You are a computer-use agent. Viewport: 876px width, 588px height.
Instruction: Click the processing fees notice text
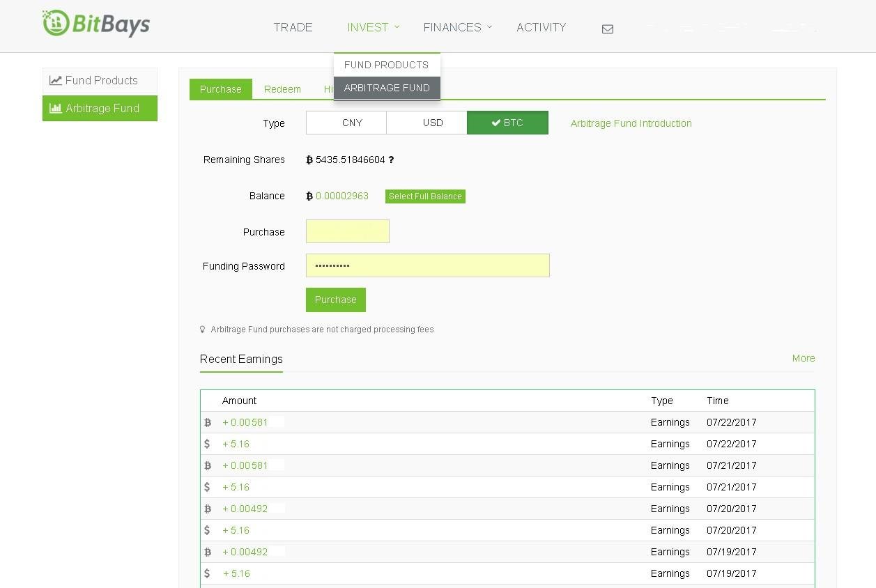tap(322, 330)
